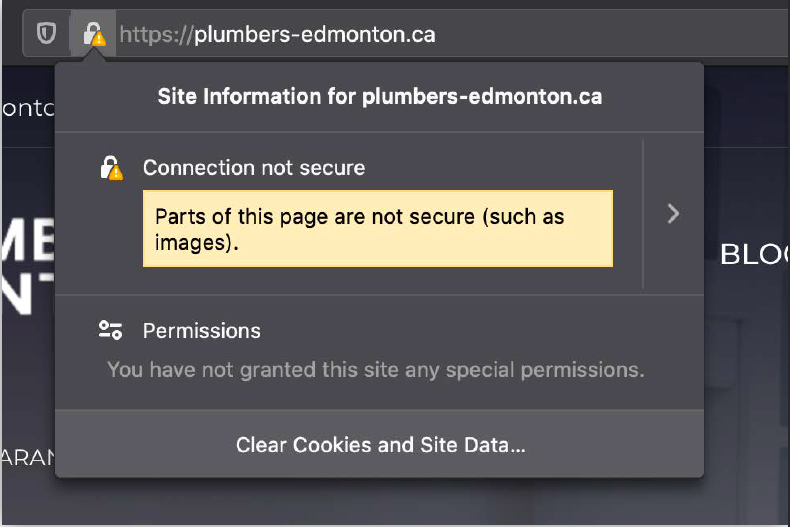
Task: Click the plumbers-edmonton.ca domain in address bar
Action: tap(315, 34)
